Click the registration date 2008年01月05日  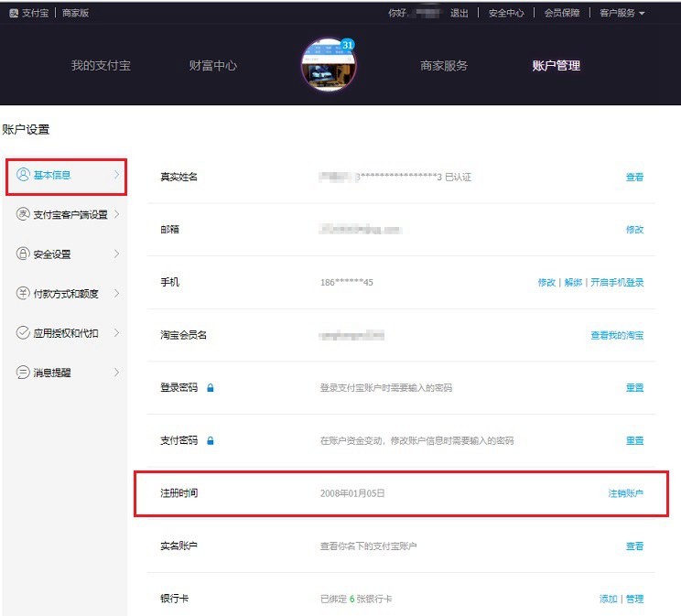tap(352, 493)
